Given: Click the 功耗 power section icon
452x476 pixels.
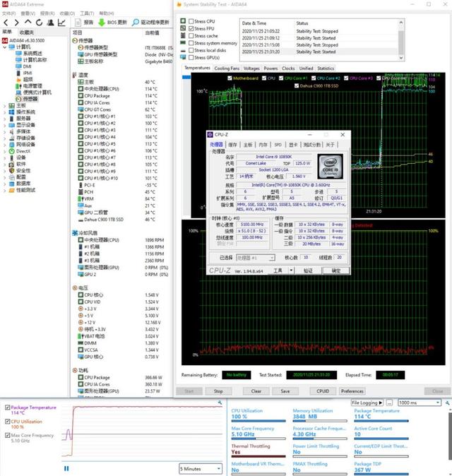Looking at the screenshot, I should coord(75,370).
